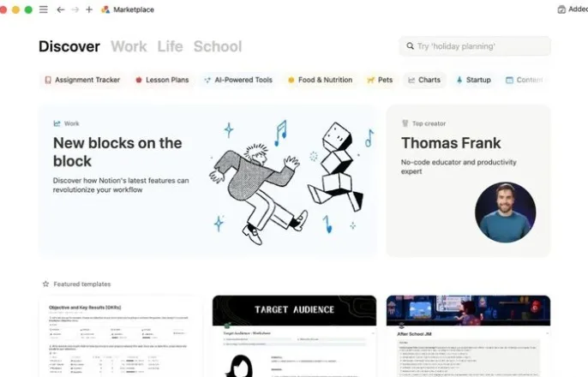Open the Target Audience template thumbnail
Viewport: 588px width, 377px height.
click(x=294, y=336)
